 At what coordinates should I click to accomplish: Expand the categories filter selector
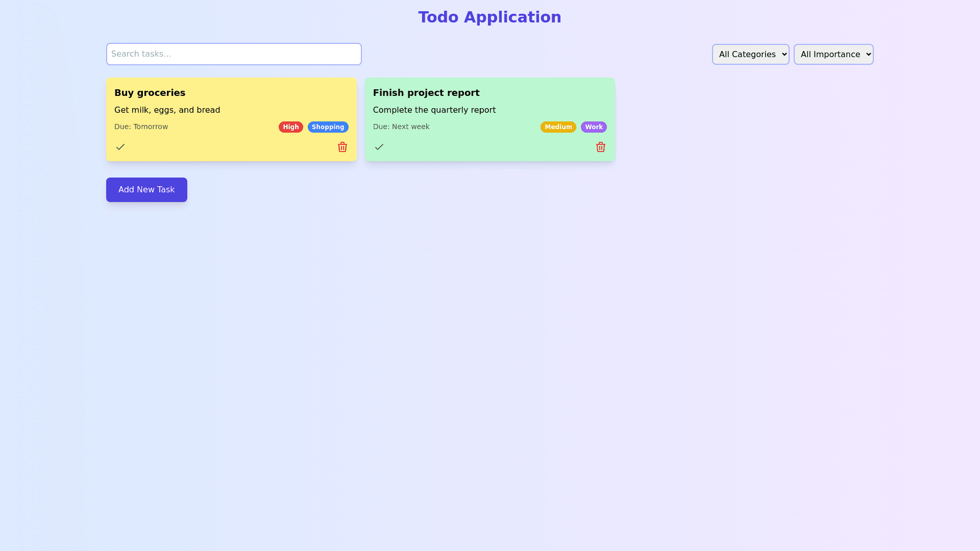pyautogui.click(x=750, y=54)
